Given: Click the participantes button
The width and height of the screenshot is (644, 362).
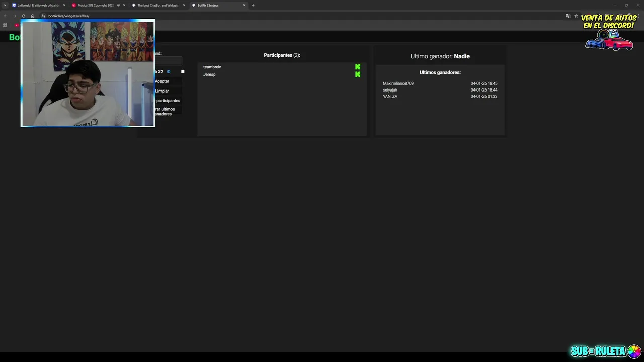Looking at the screenshot, I should tap(168, 101).
